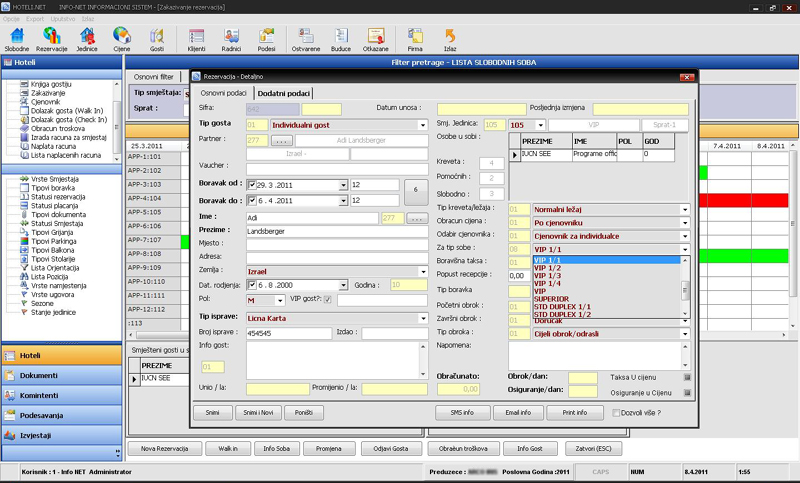Open the Cijene toolbar icon
The width and height of the screenshot is (800, 483).
[121, 39]
